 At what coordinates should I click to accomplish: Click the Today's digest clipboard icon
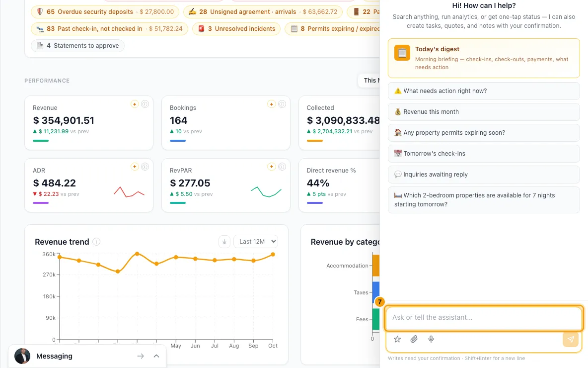pos(402,53)
